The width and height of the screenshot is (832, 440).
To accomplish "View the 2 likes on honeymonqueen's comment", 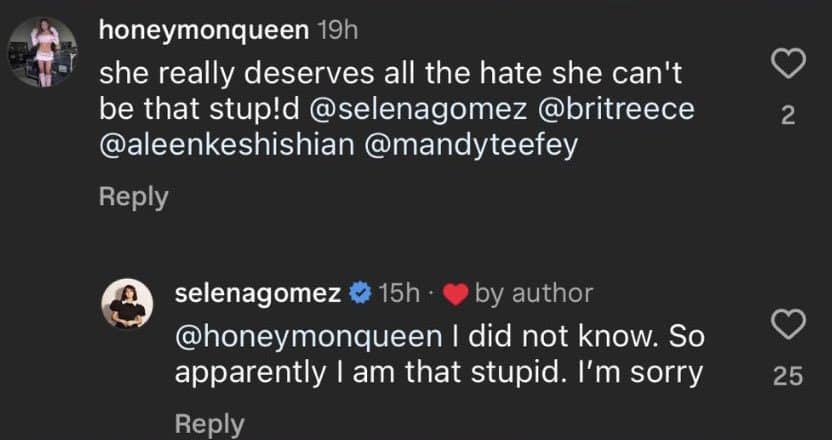I will pyautogui.click(x=787, y=118).
